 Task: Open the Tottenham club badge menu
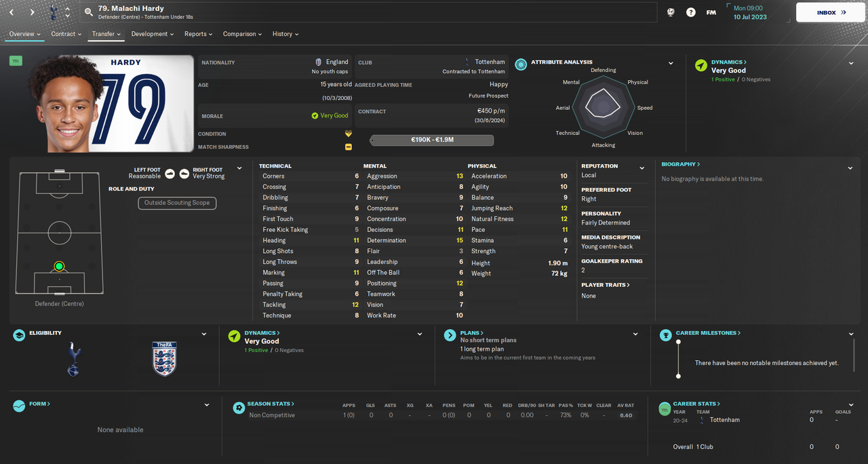pyautogui.click(x=54, y=12)
